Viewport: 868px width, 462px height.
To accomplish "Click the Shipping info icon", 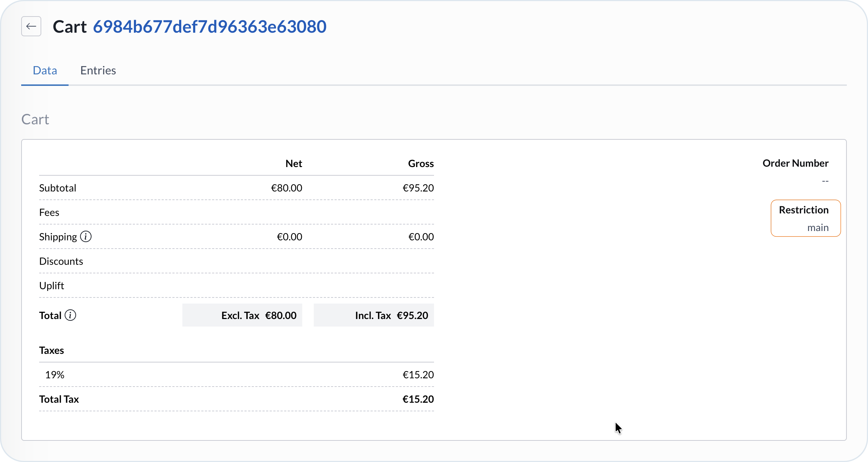I will pos(86,237).
